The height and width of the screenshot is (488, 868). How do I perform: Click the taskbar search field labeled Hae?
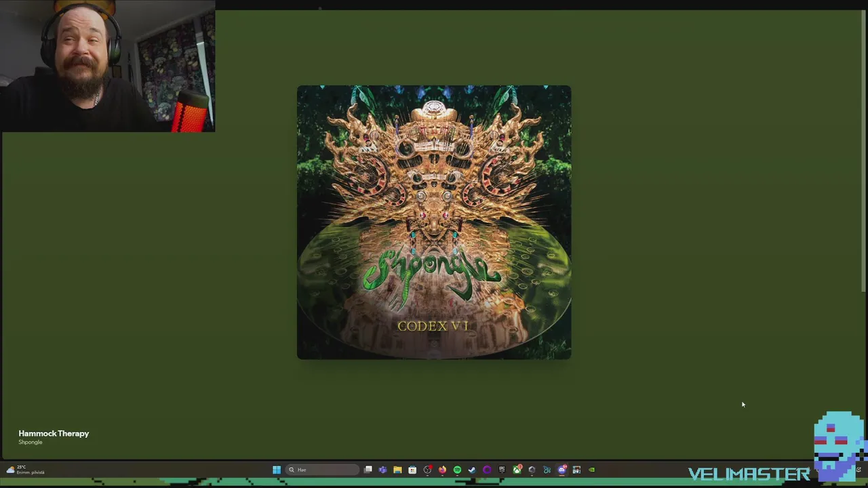coord(322,470)
